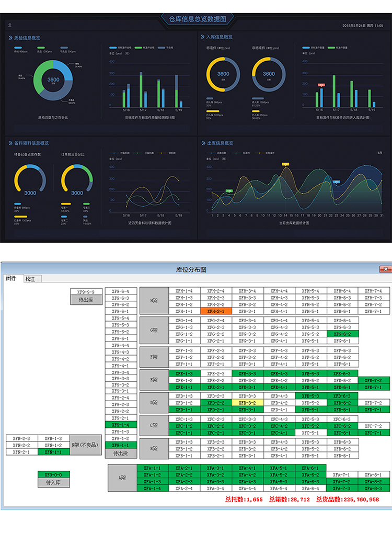
Task: Click the chevron icon beside 质检信息概览
Action: tap(10, 38)
